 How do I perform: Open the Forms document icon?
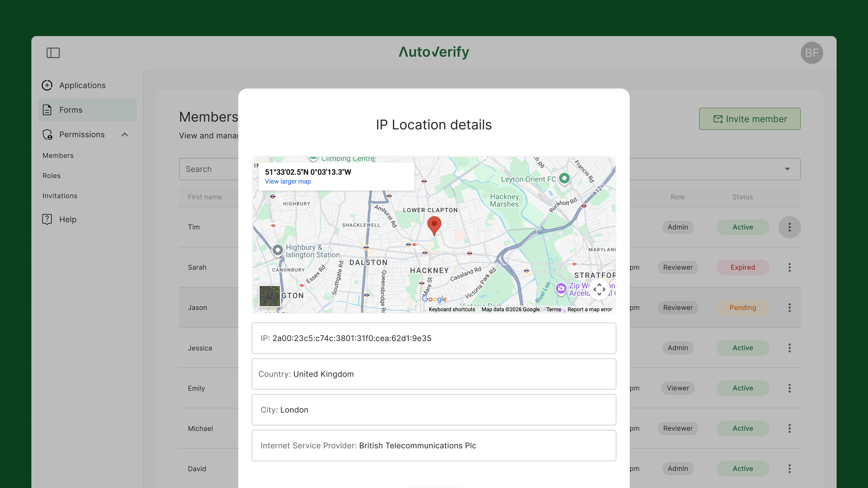point(47,110)
